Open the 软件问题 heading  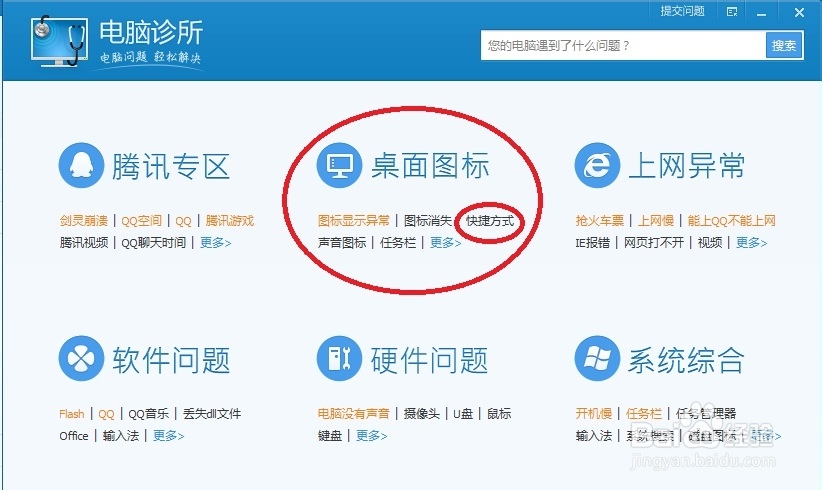click(171, 360)
